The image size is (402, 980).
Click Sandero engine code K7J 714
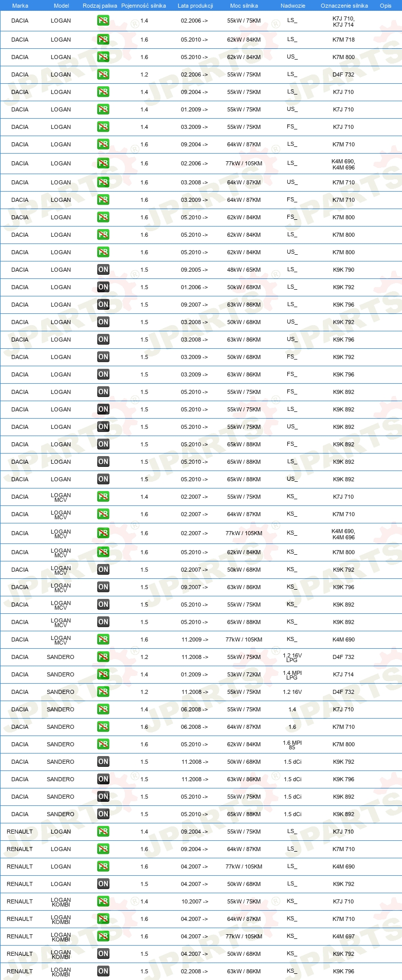pos(343,674)
